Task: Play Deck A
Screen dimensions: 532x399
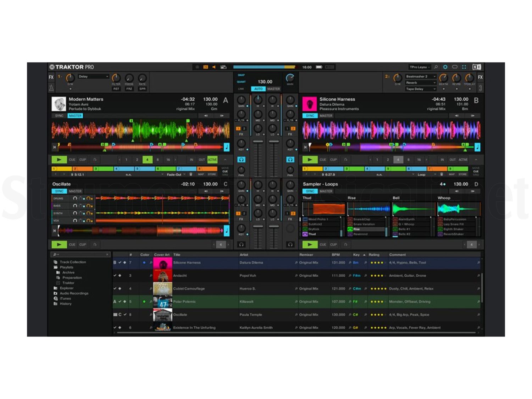Action: coord(59,160)
